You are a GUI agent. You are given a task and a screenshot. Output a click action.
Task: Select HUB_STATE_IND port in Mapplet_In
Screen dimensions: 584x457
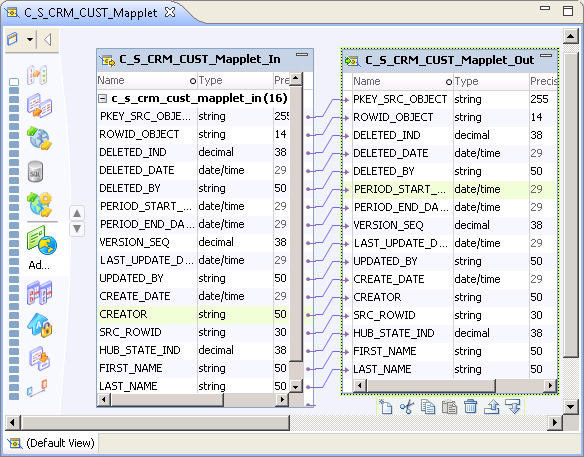[x=193, y=350]
